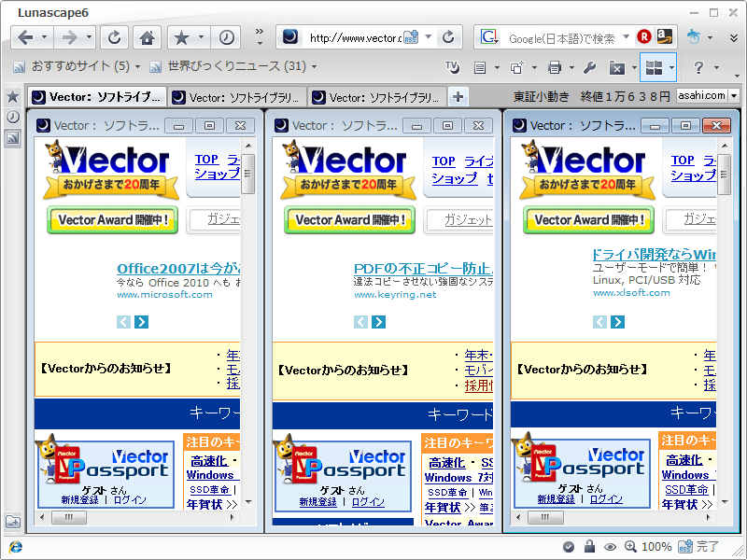
Task: Expand the Back button history dropdown arrow
Action: point(44,37)
